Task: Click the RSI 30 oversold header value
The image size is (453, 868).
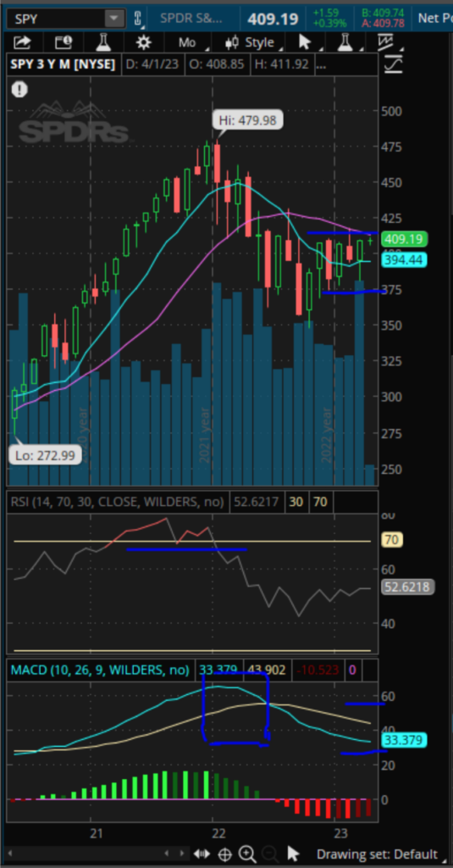Action: coord(296,502)
